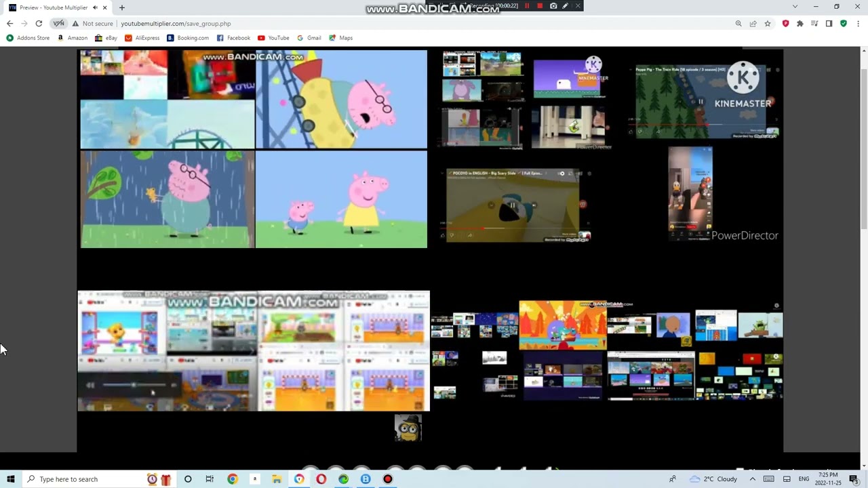
Task: Share this page via the address bar icon
Action: pos(753,24)
